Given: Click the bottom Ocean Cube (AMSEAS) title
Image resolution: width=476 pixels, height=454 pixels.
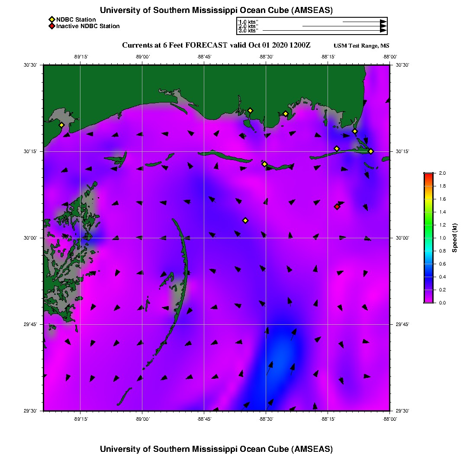Looking at the screenshot, I should pos(216,448).
